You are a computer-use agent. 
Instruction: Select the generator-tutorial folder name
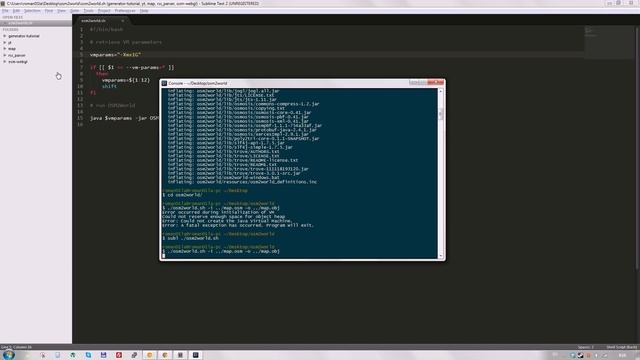pyautogui.click(x=24, y=36)
